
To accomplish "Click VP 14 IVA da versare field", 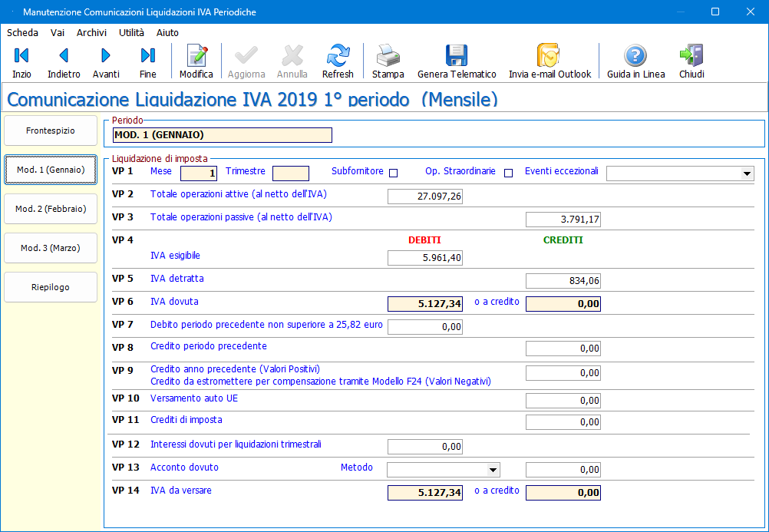I will pos(425,493).
